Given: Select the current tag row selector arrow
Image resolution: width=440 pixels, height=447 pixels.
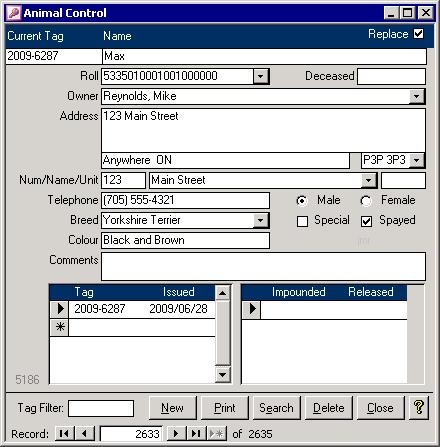Looking at the screenshot, I should pos(60,309).
